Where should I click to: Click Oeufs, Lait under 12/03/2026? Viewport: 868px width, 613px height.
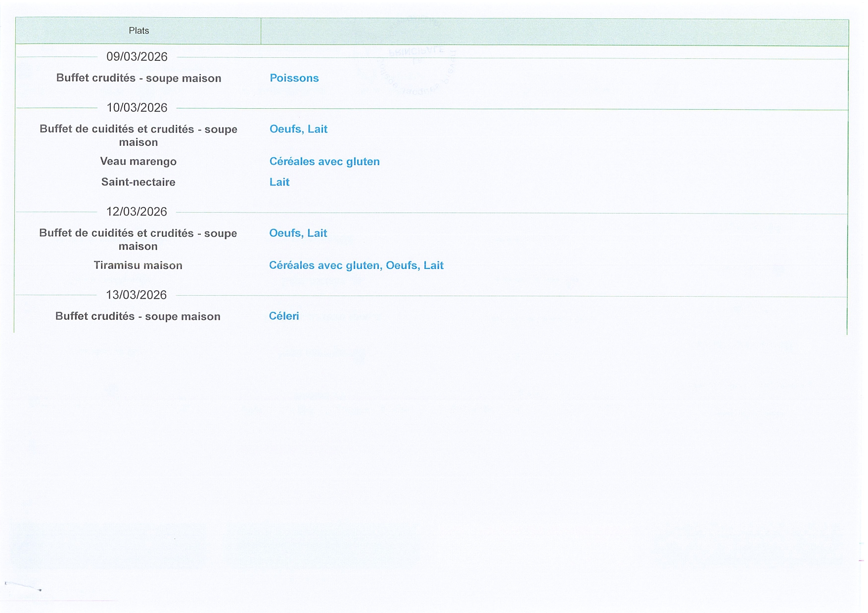tap(298, 233)
